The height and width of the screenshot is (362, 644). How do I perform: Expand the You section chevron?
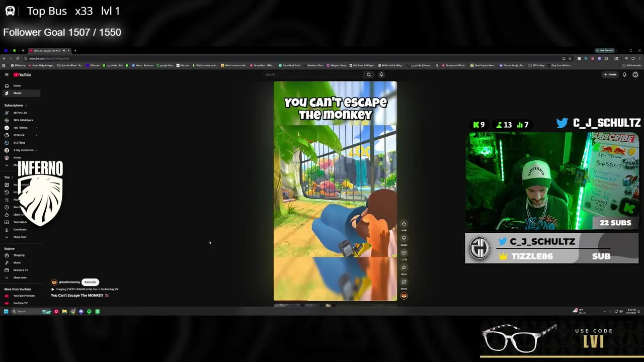(x=12, y=177)
